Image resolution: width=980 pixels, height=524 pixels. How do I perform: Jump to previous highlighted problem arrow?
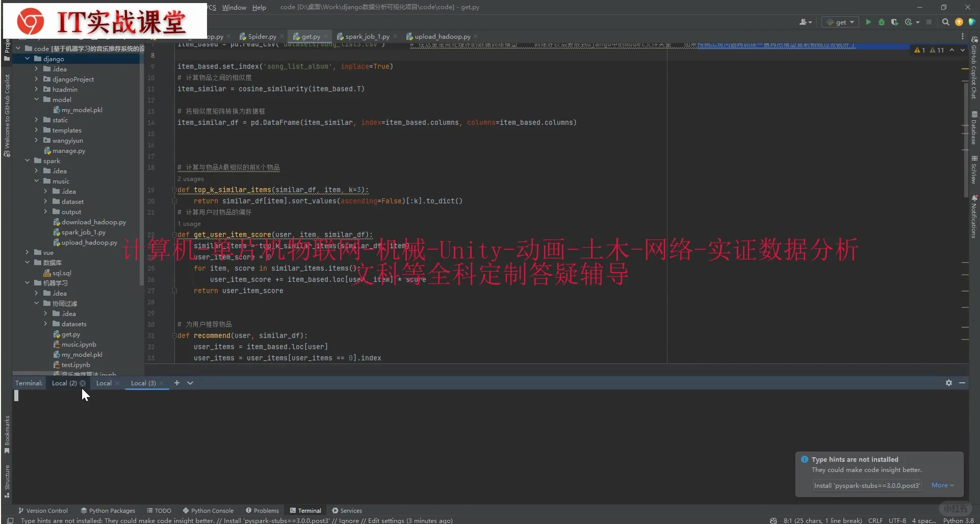tap(952, 50)
